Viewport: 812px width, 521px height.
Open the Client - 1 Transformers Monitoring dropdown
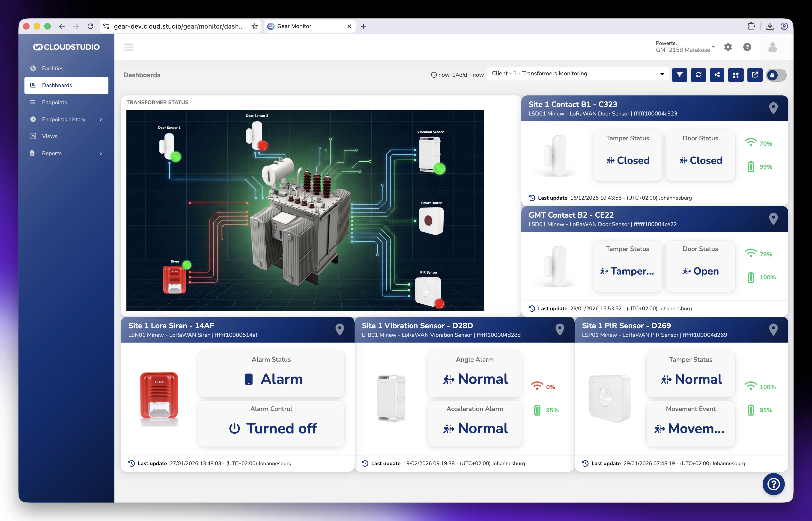(x=578, y=74)
